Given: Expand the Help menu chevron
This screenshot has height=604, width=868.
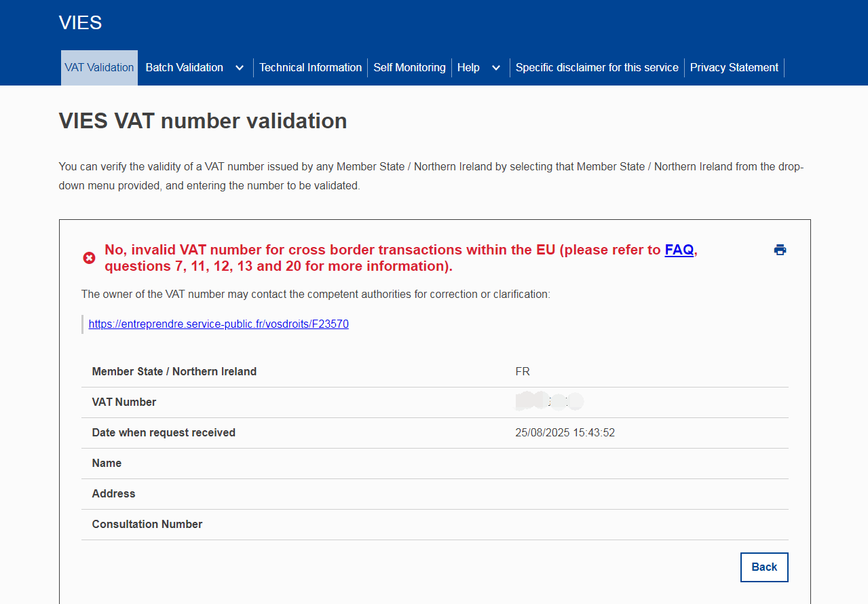Looking at the screenshot, I should click(x=495, y=68).
